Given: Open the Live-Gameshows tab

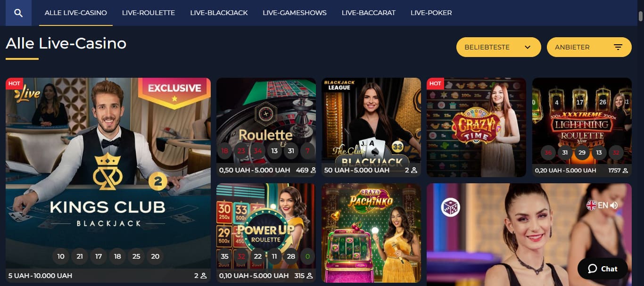Looking at the screenshot, I should (x=295, y=13).
